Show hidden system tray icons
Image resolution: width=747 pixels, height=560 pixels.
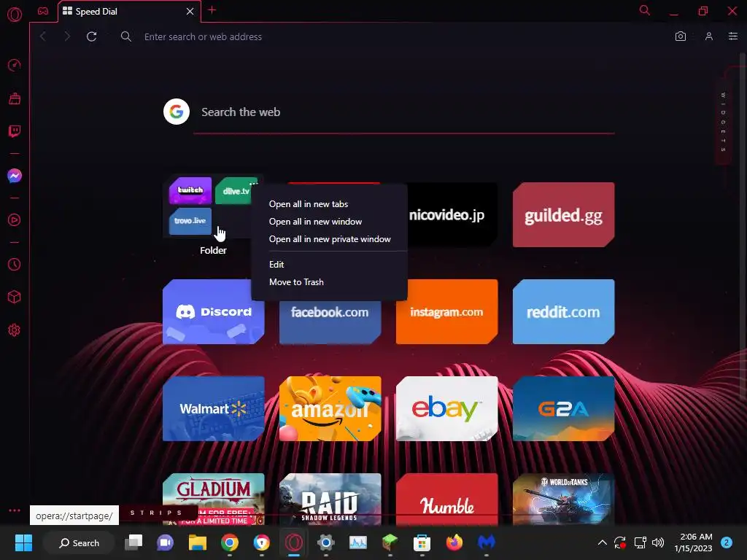click(x=602, y=542)
